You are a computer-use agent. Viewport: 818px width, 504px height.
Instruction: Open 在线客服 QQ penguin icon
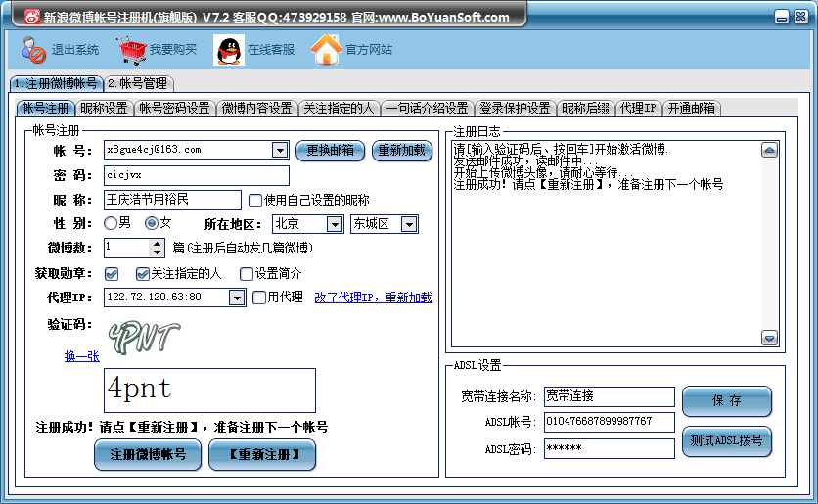(229, 51)
